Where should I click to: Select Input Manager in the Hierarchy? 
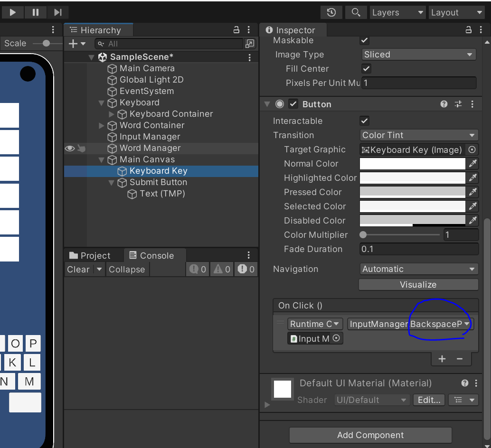coord(150,137)
